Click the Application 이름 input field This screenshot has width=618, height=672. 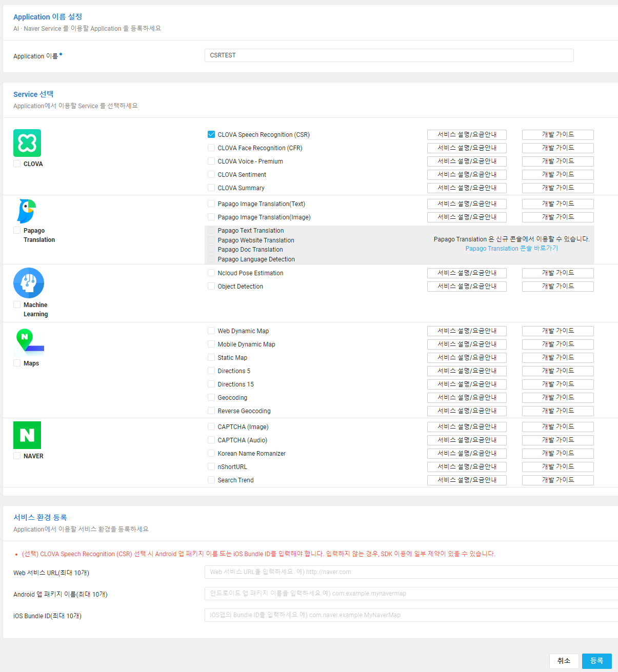389,55
